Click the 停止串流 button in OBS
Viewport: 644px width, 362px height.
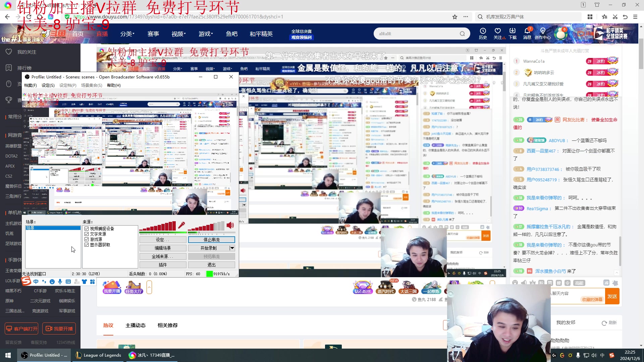[x=212, y=240]
